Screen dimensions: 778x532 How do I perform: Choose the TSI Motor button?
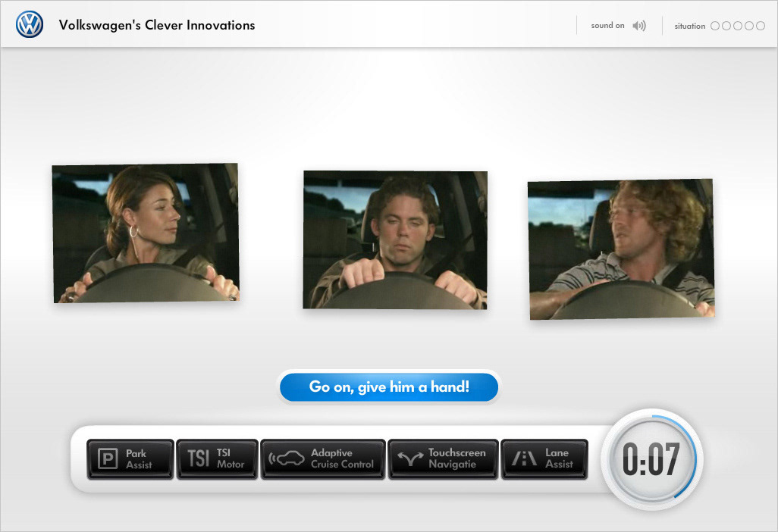point(217,459)
